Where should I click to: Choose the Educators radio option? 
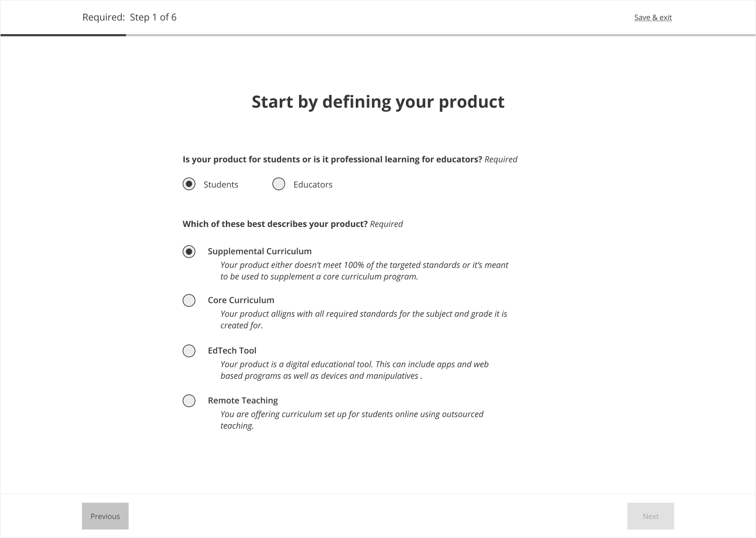pyautogui.click(x=279, y=184)
